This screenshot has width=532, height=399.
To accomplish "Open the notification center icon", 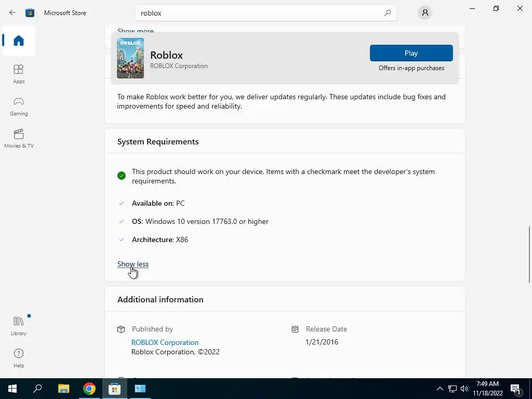I will point(515,389).
